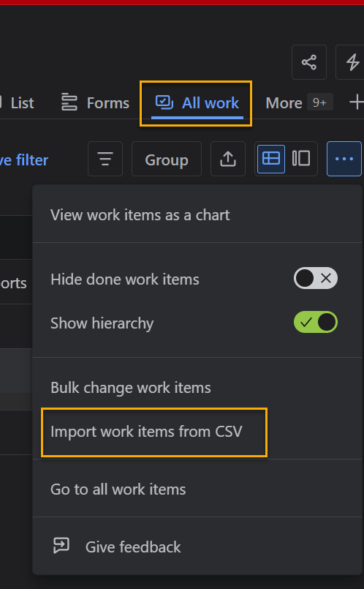The image size is (364, 589).
Task: Click the export upload arrow icon
Action: click(x=228, y=159)
